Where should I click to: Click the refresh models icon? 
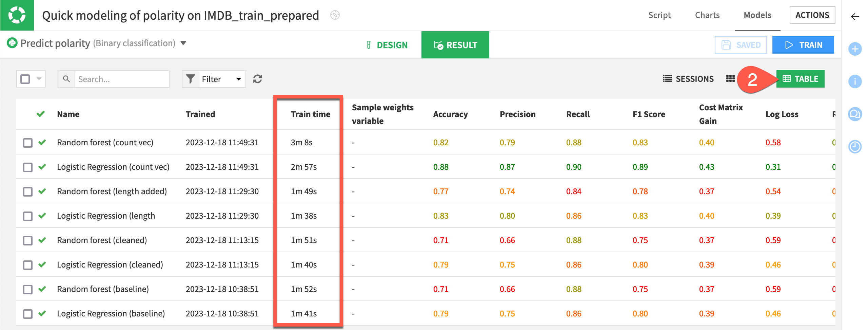(257, 79)
